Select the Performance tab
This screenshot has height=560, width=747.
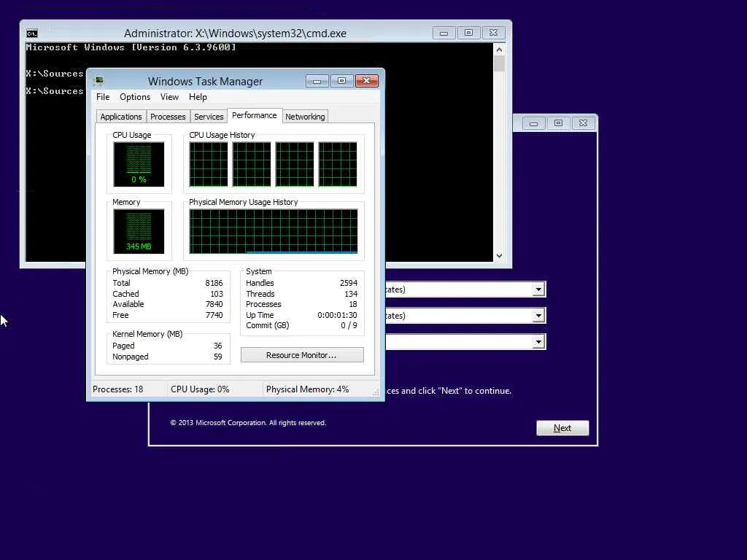click(255, 116)
